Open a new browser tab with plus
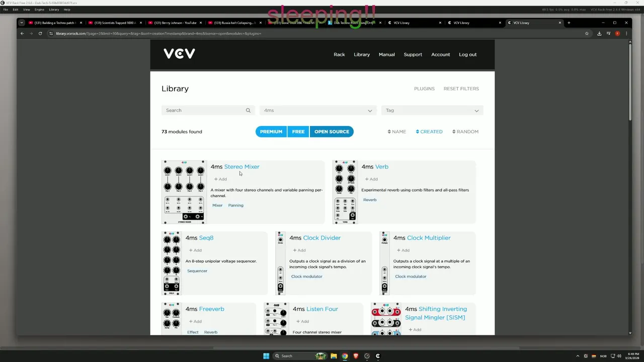644x362 pixels. (x=569, y=23)
